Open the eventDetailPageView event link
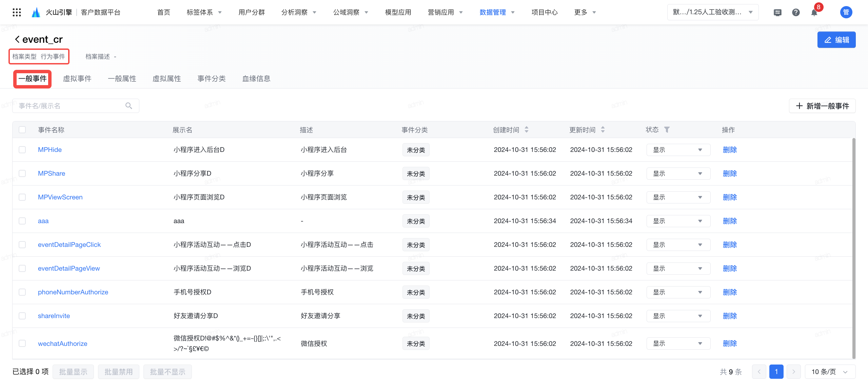 pyautogui.click(x=69, y=268)
